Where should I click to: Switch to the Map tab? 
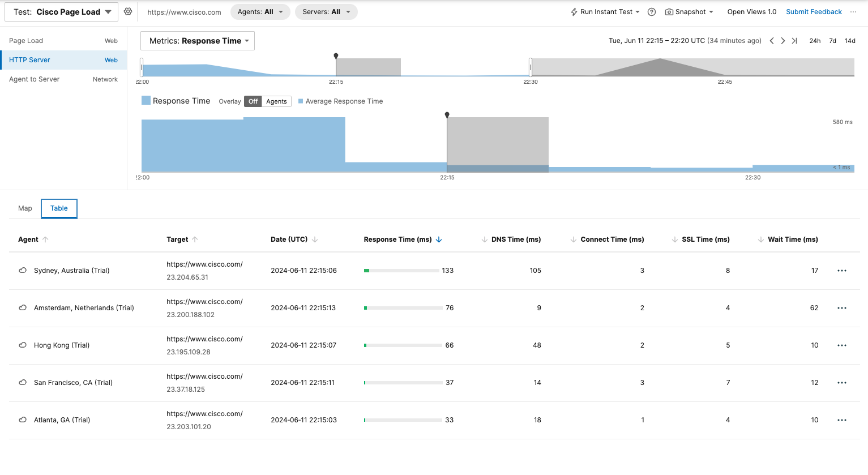tap(25, 208)
